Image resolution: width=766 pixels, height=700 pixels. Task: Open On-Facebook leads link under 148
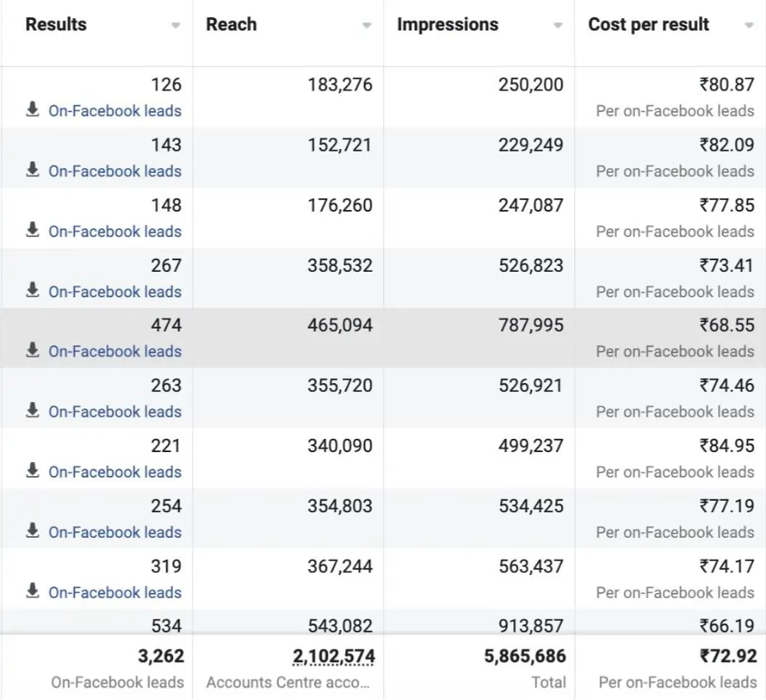coord(114,231)
